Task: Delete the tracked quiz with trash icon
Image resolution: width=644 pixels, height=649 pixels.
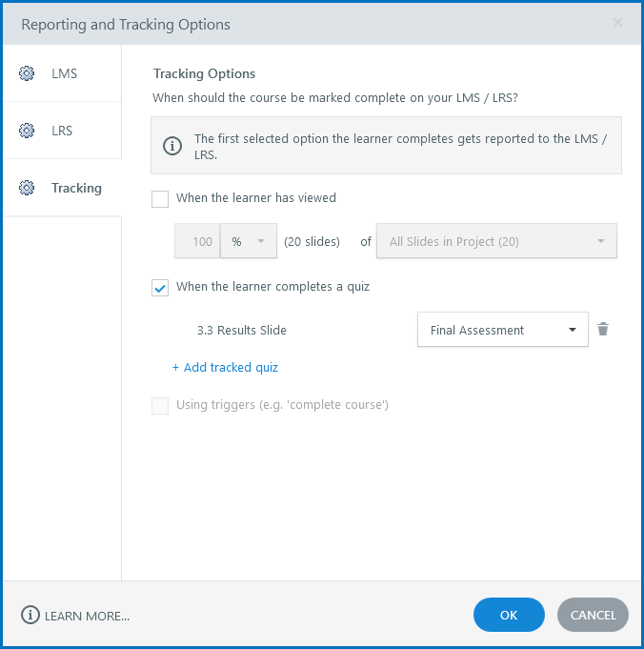Action: pyautogui.click(x=603, y=330)
